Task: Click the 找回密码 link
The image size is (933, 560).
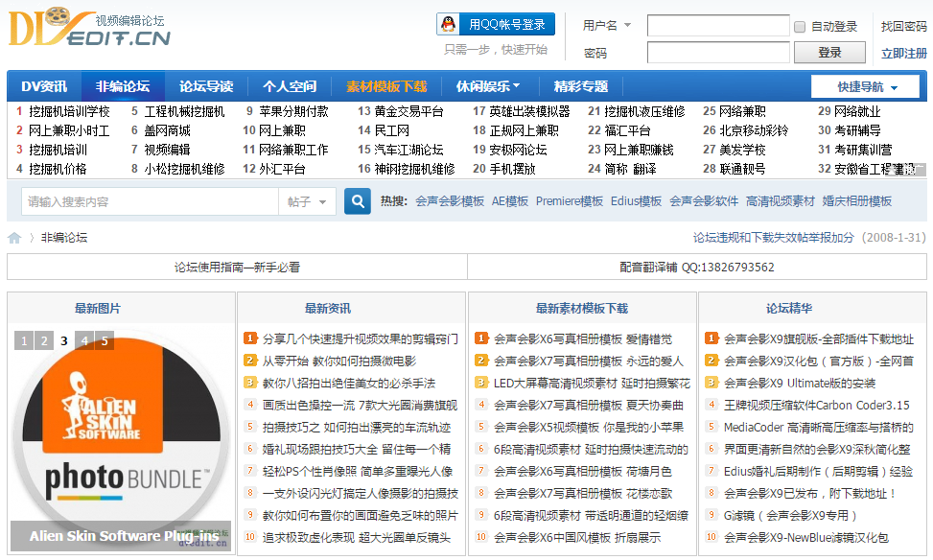Action: [903, 26]
